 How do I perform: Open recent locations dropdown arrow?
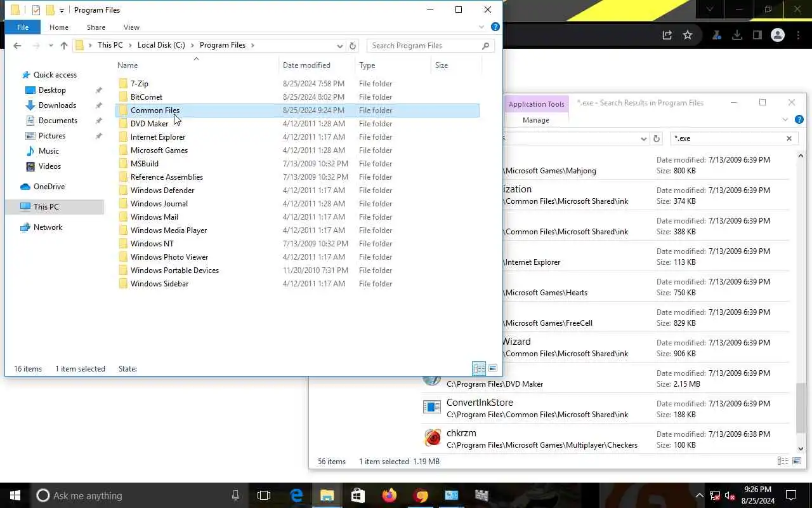(x=51, y=46)
